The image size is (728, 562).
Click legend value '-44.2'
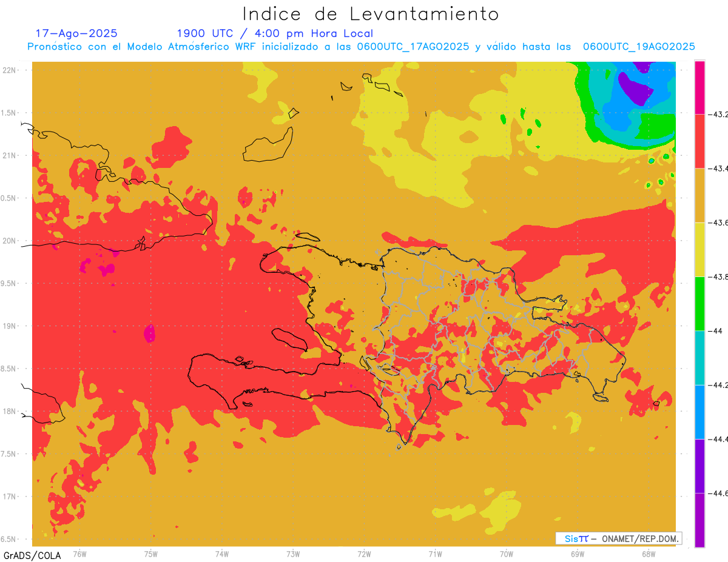click(x=718, y=385)
